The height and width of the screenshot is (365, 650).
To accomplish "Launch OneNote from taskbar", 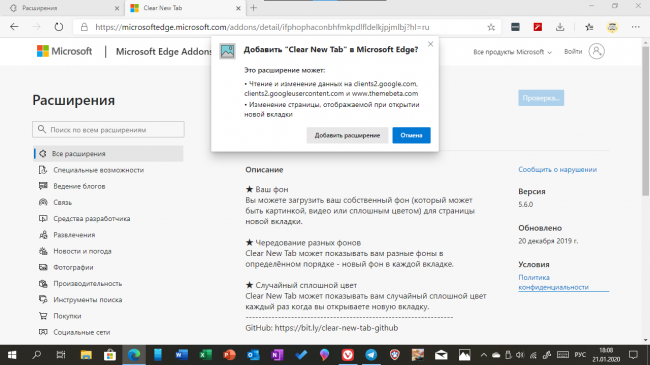I will [276, 355].
